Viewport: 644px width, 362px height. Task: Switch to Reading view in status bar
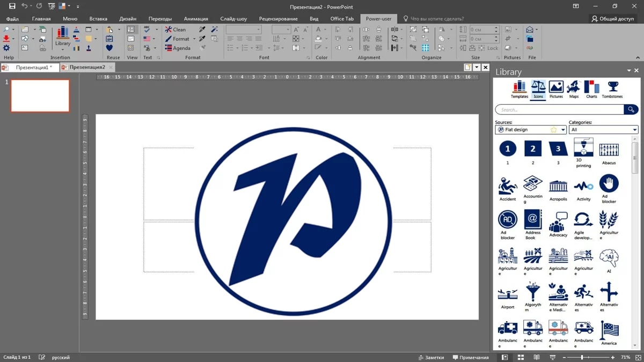[537, 357]
